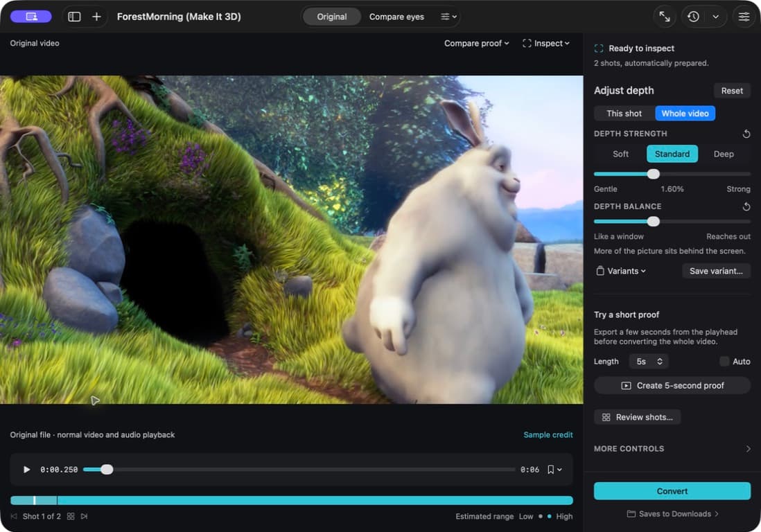Viewport: 761px width, 532px height.
Task: Click the video preview of the rabbit
Action: 291,240
